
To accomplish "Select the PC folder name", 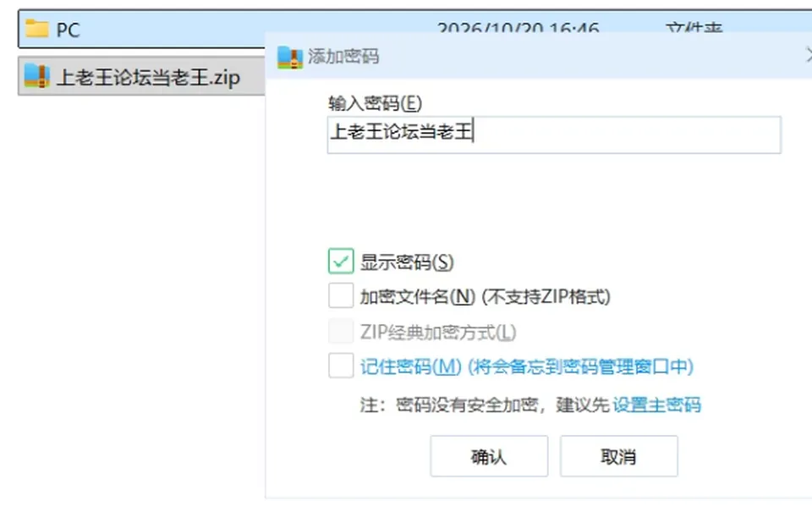I will 68,30.
